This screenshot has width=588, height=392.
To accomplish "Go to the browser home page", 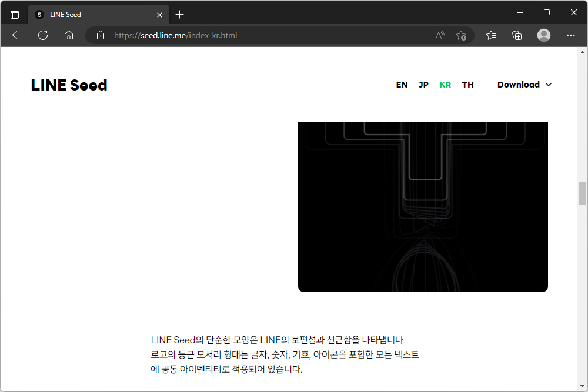I will click(69, 35).
